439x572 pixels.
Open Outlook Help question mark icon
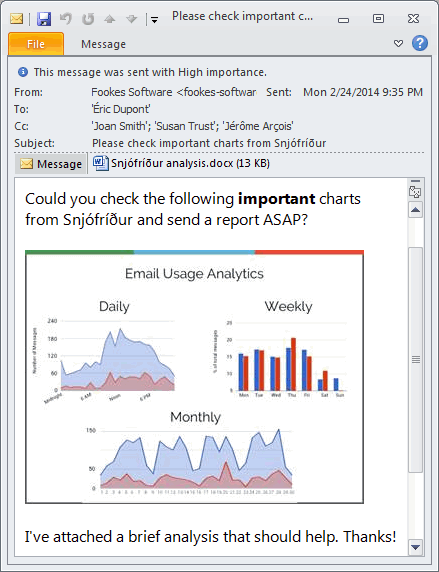[x=420, y=43]
